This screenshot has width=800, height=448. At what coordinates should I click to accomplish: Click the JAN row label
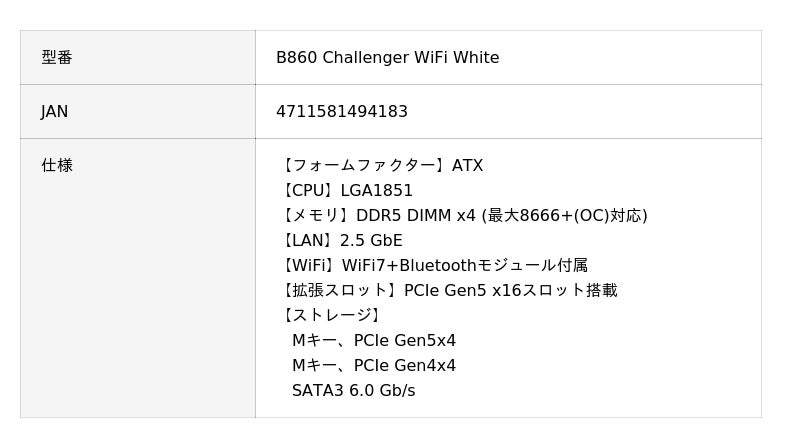(55, 112)
